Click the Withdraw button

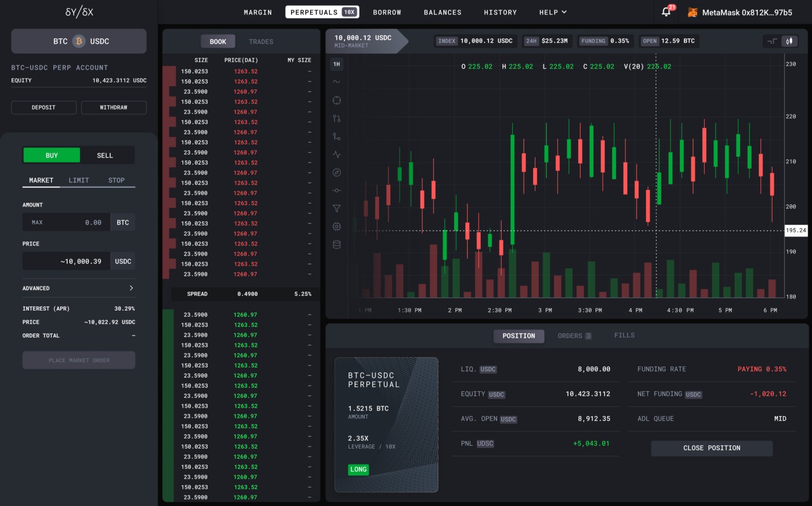[114, 107]
